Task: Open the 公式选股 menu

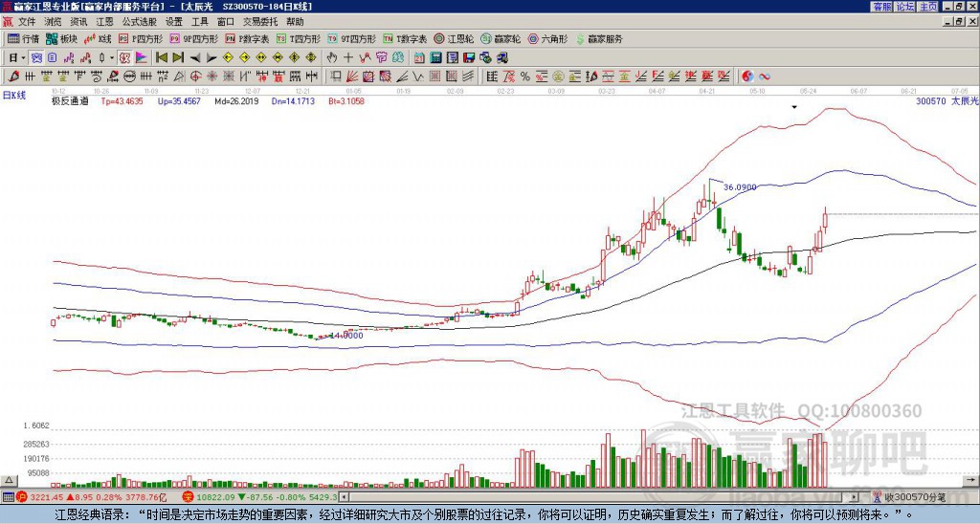Action: [x=139, y=22]
